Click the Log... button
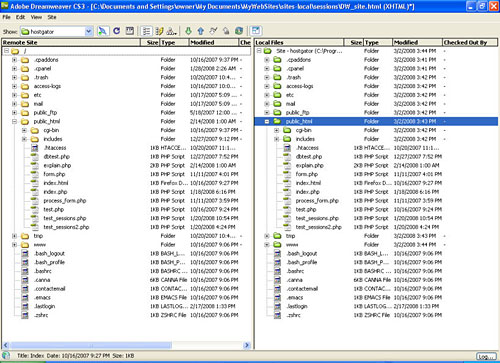The height and width of the screenshot is (363, 500). pos(486,356)
